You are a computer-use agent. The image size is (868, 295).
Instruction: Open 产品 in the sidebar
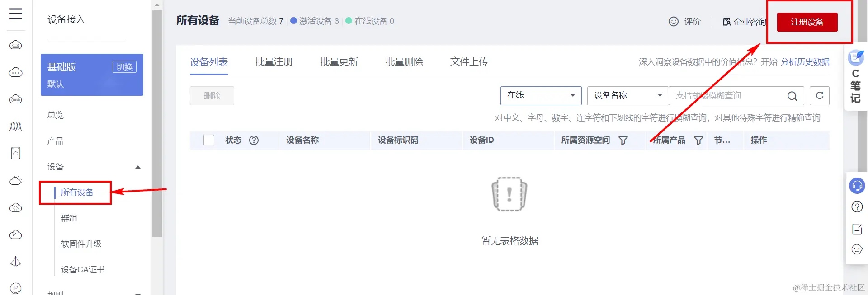pos(56,141)
